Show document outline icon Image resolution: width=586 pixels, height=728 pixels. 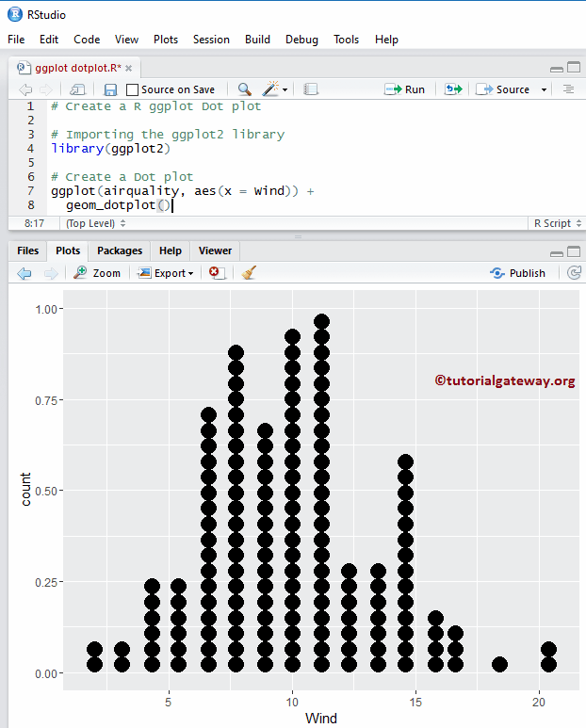click(568, 89)
